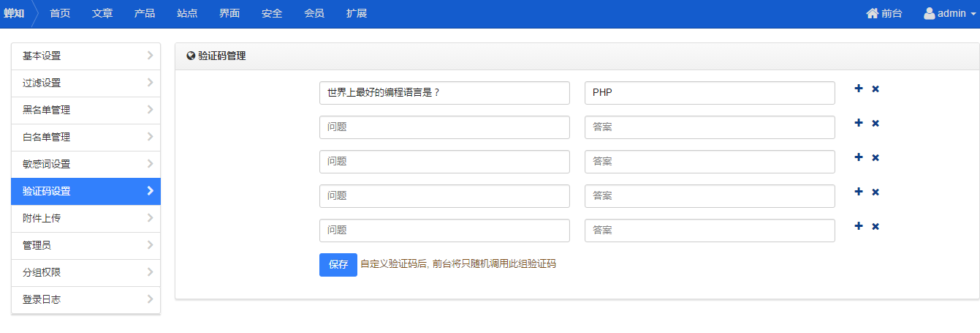This screenshot has height=333, width=980.
Task: Add a row using the fourth row's plus icon
Action: (859, 192)
